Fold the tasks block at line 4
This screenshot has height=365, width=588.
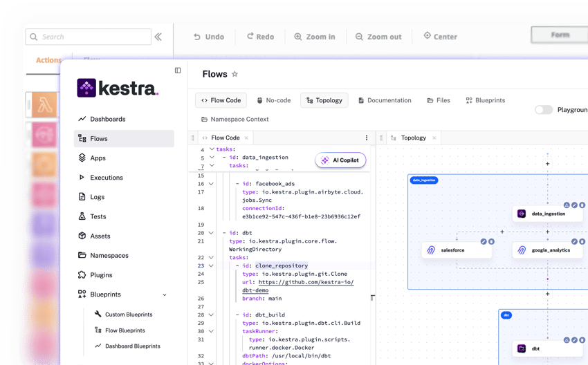(212, 149)
